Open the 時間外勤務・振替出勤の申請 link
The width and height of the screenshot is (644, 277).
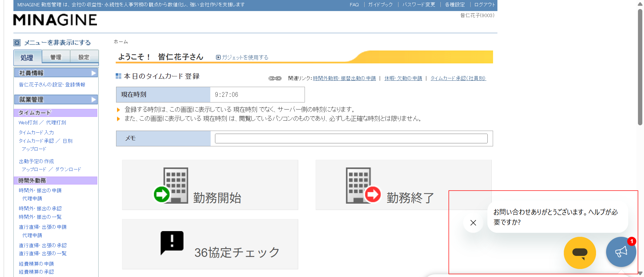(x=344, y=78)
